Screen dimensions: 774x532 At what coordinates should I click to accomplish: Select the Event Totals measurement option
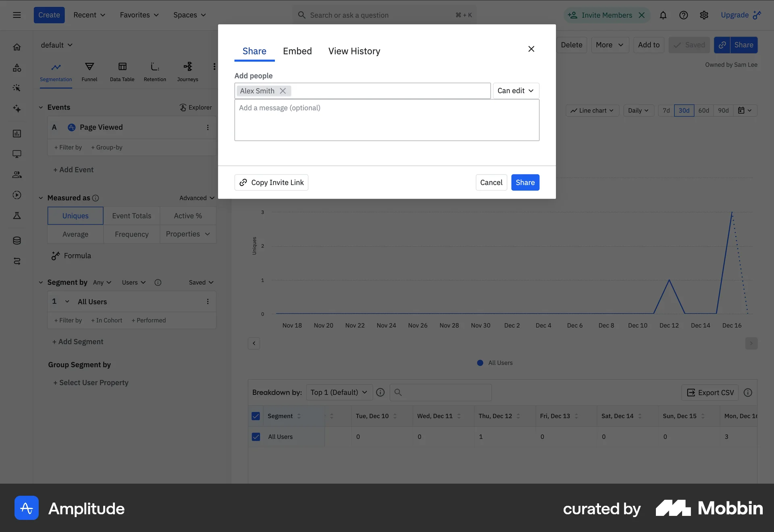131,216
